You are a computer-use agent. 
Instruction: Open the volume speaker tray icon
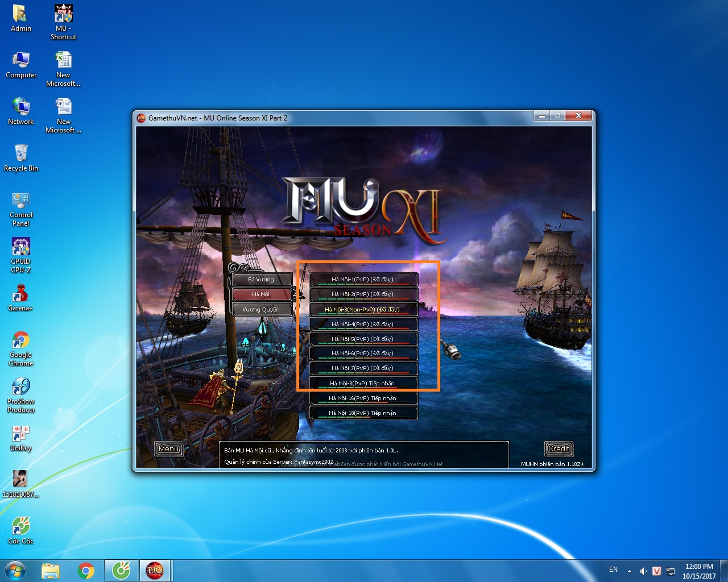[643, 571]
